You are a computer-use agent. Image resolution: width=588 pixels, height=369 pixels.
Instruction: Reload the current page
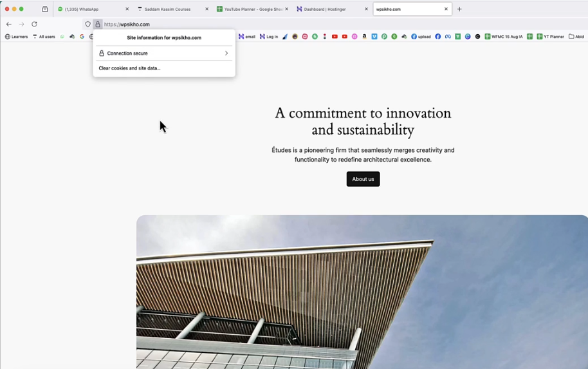point(34,24)
